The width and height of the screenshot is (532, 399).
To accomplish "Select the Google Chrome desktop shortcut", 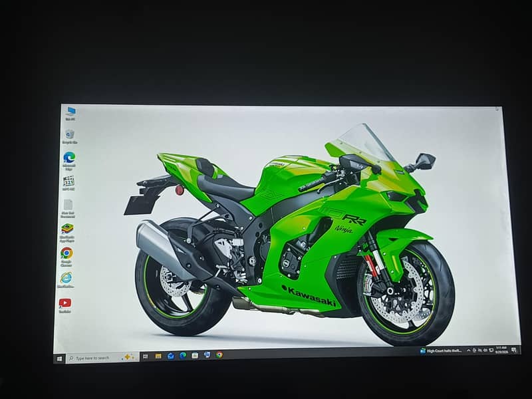I will coord(66,257).
